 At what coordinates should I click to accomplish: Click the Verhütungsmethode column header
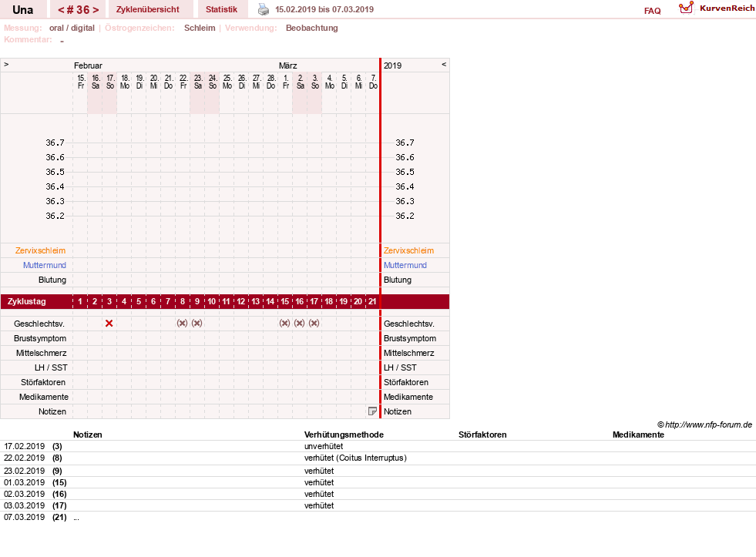[344, 435]
